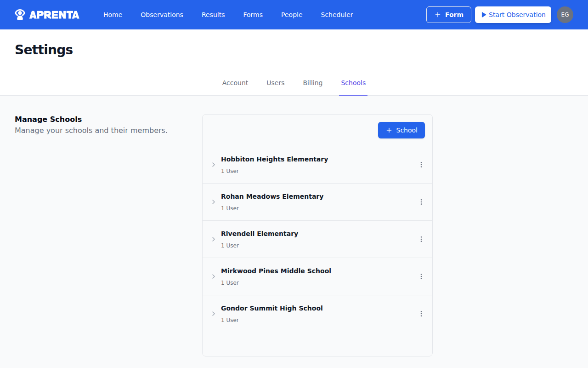Start a new Observation
The image size is (588, 368).
tap(513, 14)
